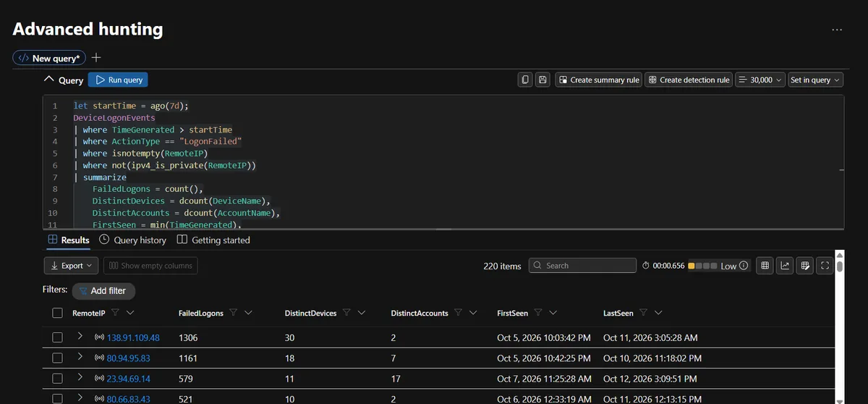Click the FirstSeen column filter icon
868x404 pixels.
click(x=537, y=313)
